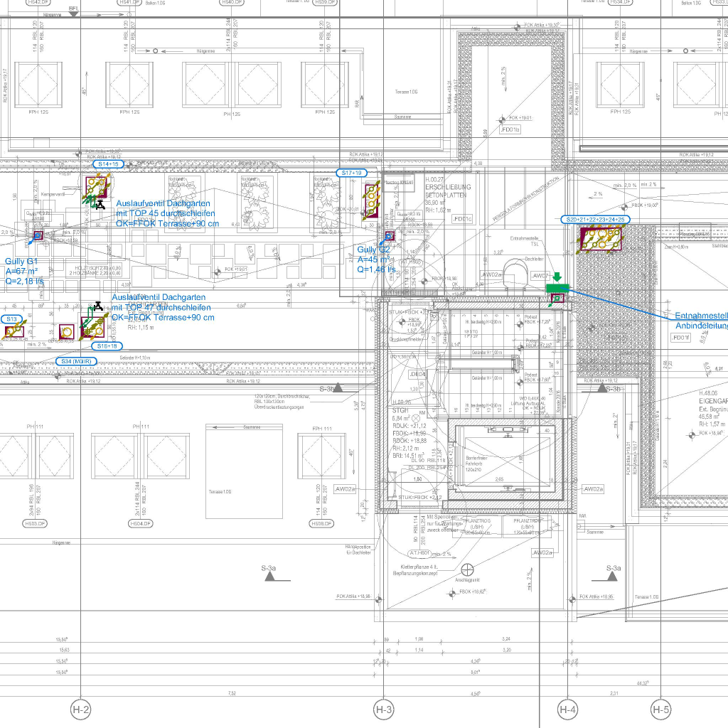
Task: Click the S20+21+22+23+24+25 label tag
Action: 596,220
